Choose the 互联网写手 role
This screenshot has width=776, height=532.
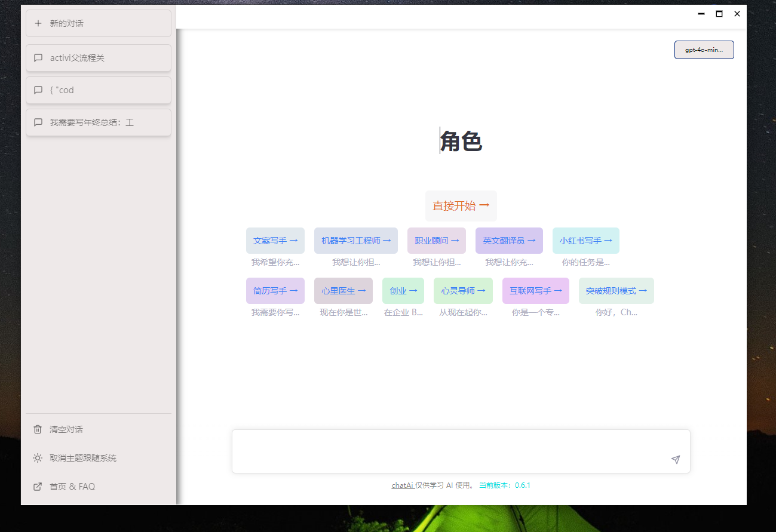(x=536, y=291)
